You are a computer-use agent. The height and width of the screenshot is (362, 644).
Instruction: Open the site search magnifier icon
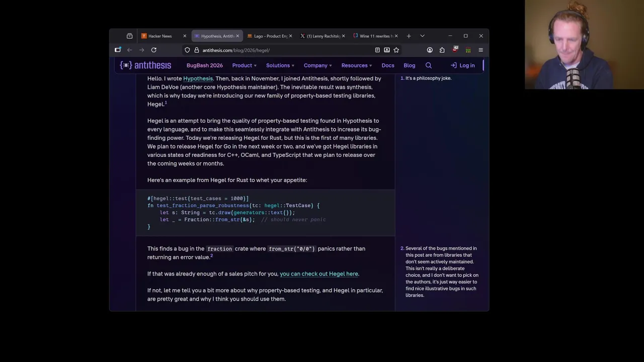tap(429, 65)
